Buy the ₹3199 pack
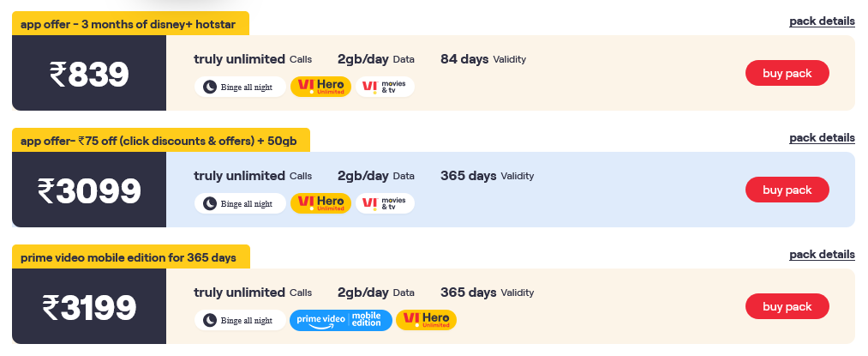 coord(787,306)
